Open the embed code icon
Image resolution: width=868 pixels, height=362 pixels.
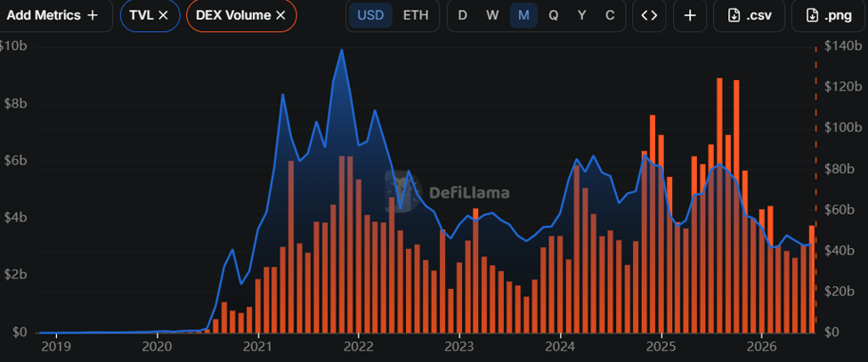pos(649,15)
